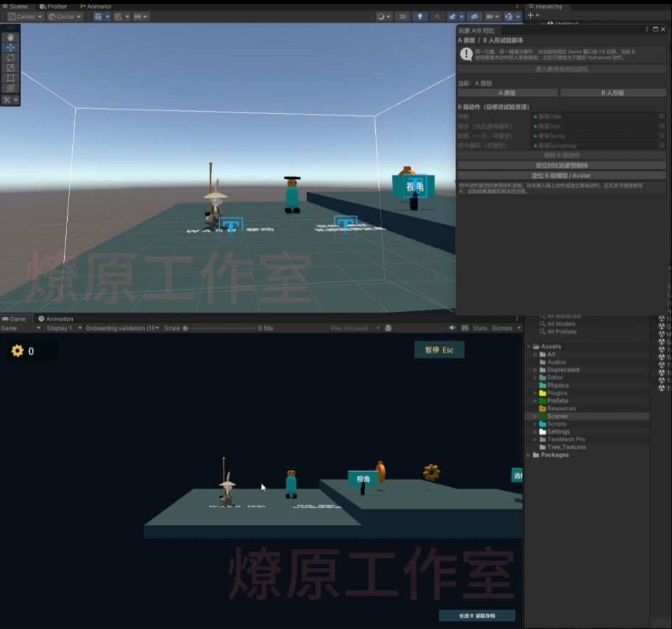Toggle scene lighting with the lightbulb button
The image size is (672, 629).
tap(420, 17)
